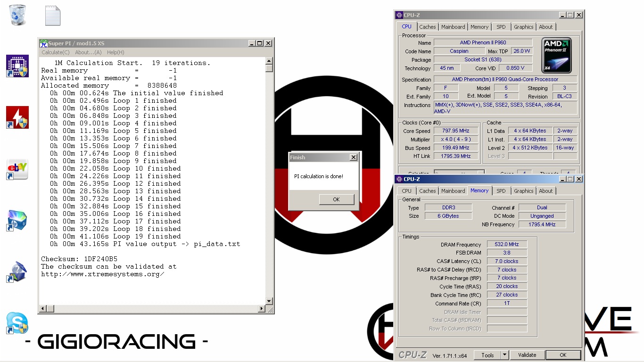Image resolution: width=644 pixels, height=362 pixels.
Task: Select CPU tab in lower CPU-Z window
Action: click(406, 191)
